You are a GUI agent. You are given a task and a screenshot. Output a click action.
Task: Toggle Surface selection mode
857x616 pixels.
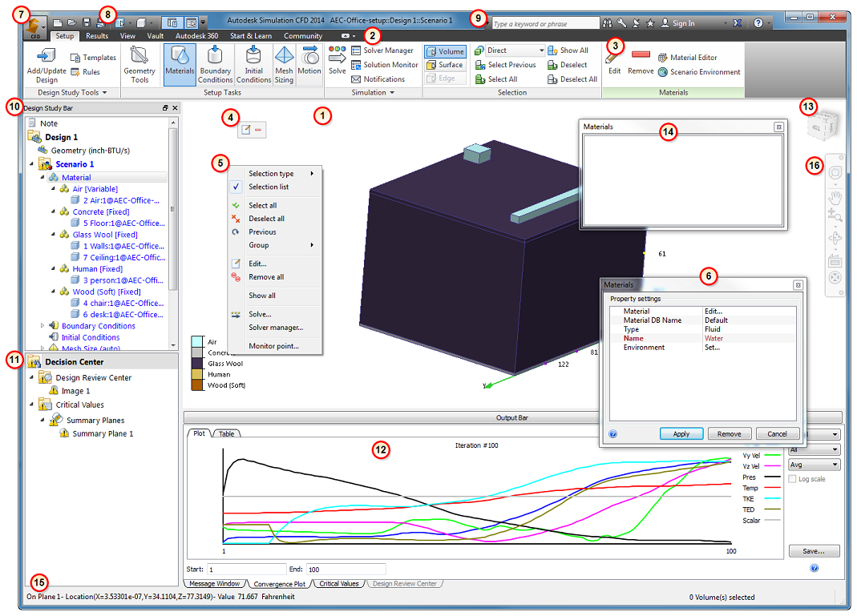tap(446, 65)
